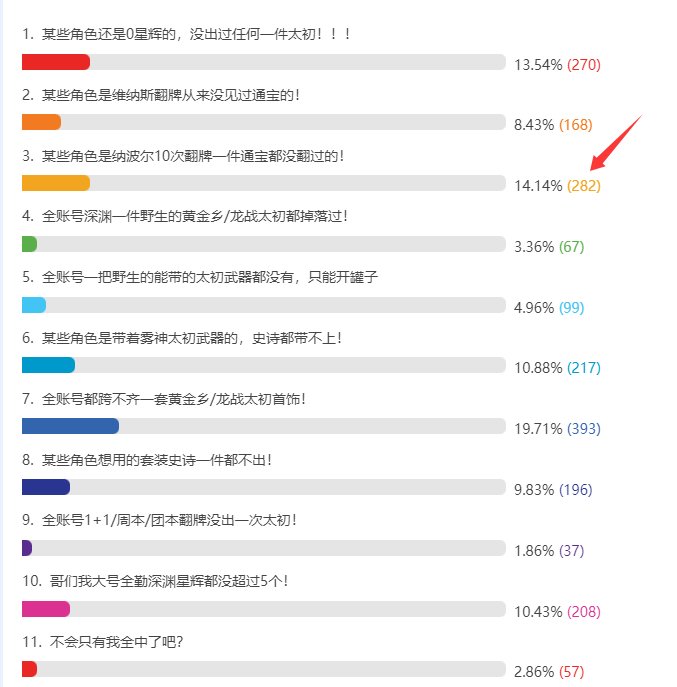Click the green bar for option 4
The width and height of the screenshot is (677, 687).
coord(29,244)
